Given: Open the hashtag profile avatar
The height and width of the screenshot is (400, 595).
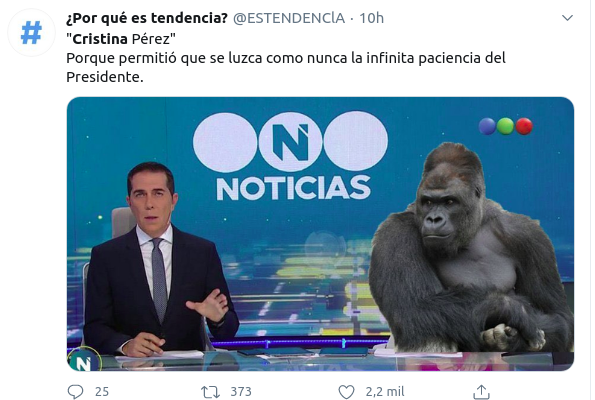Looking at the screenshot, I should point(31,33).
